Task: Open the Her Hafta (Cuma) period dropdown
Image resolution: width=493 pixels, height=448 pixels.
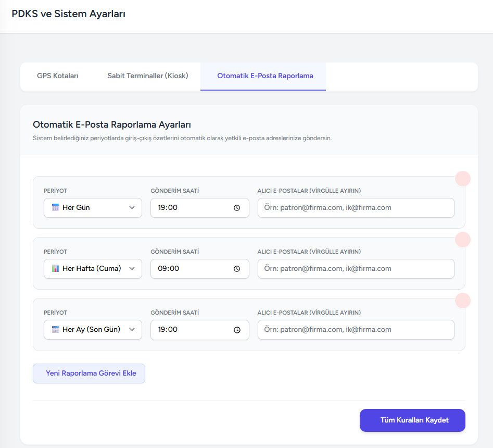Action: pos(93,269)
